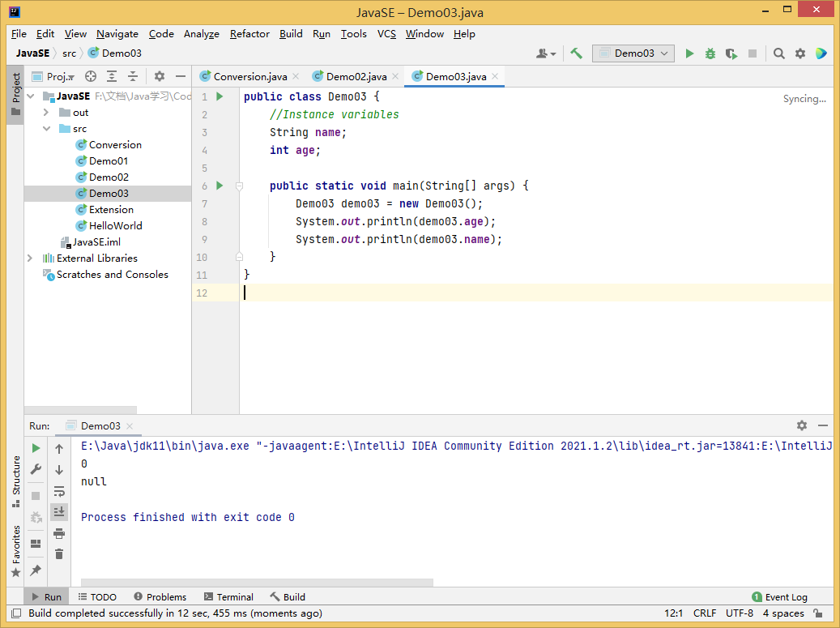Print console output with the printer icon

pos(59,533)
